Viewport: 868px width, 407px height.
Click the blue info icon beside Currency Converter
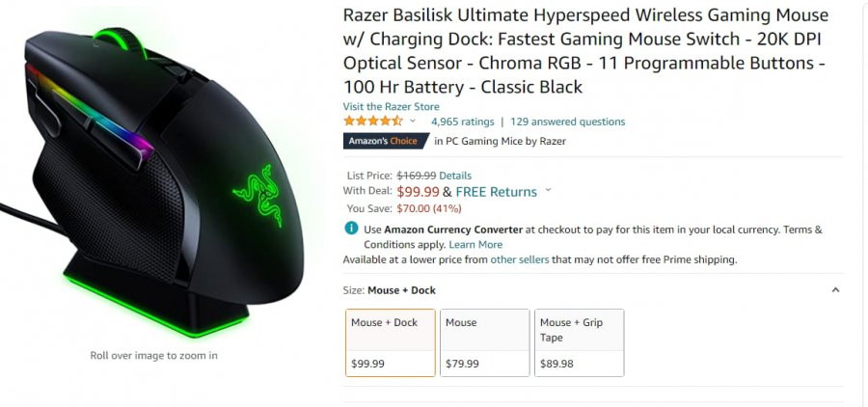click(x=351, y=229)
